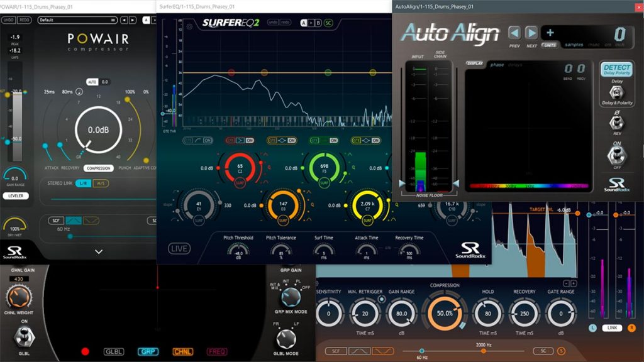Go to next preset in Powair

click(133, 19)
